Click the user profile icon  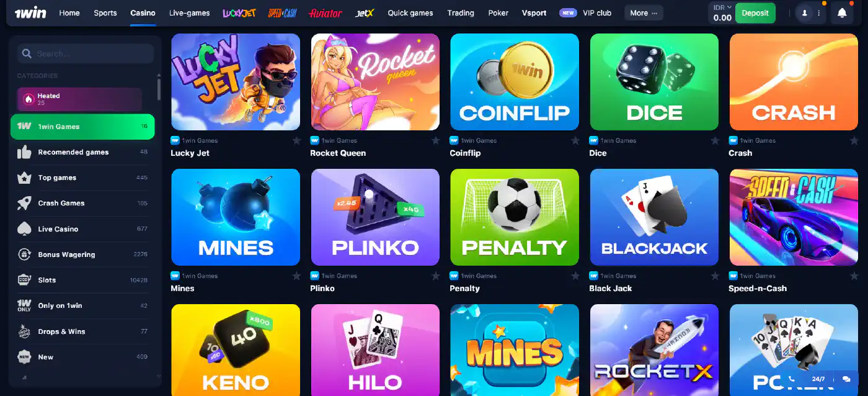(805, 13)
